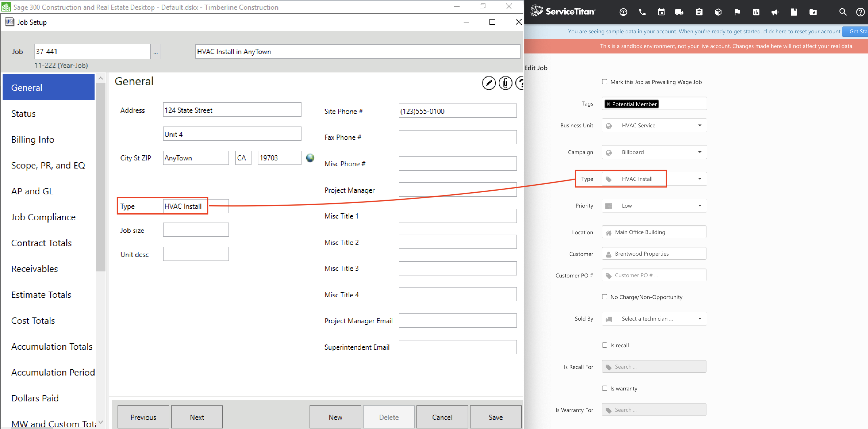The height and width of the screenshot is (429, 868).
Task: Click the Cancel button
Action: pos(442,417)
